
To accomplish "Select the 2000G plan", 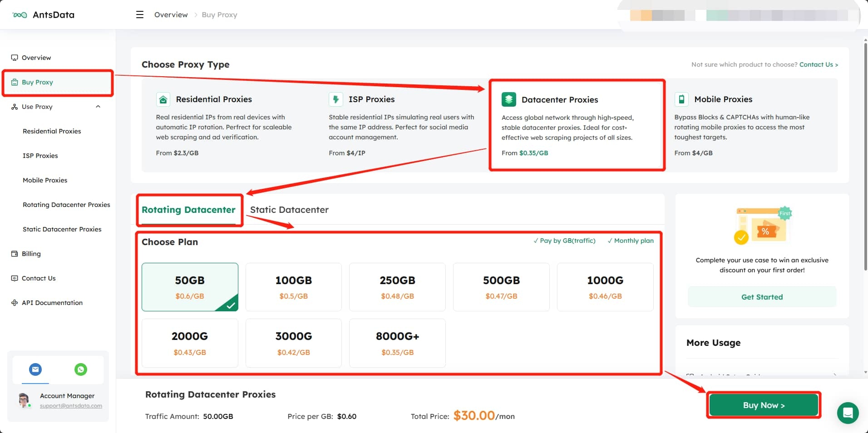I will (x=190, y=343).
